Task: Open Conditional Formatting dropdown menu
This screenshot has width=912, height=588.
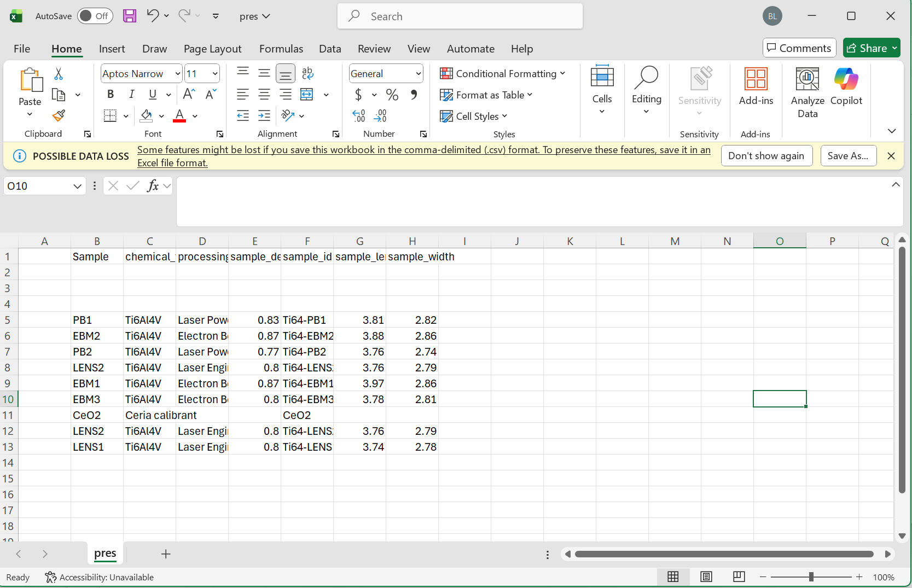Action: click(x=502, y=74)
